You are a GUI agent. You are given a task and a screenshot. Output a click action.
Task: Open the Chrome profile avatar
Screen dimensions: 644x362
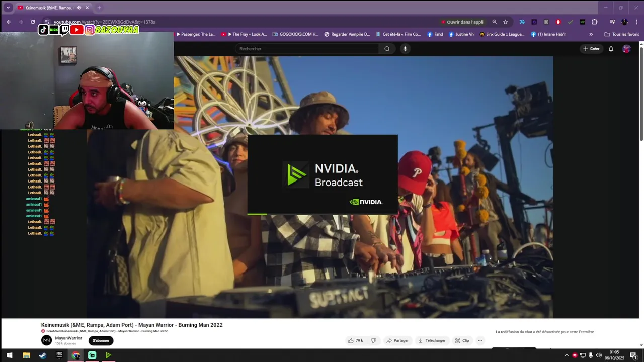[624, 22]
